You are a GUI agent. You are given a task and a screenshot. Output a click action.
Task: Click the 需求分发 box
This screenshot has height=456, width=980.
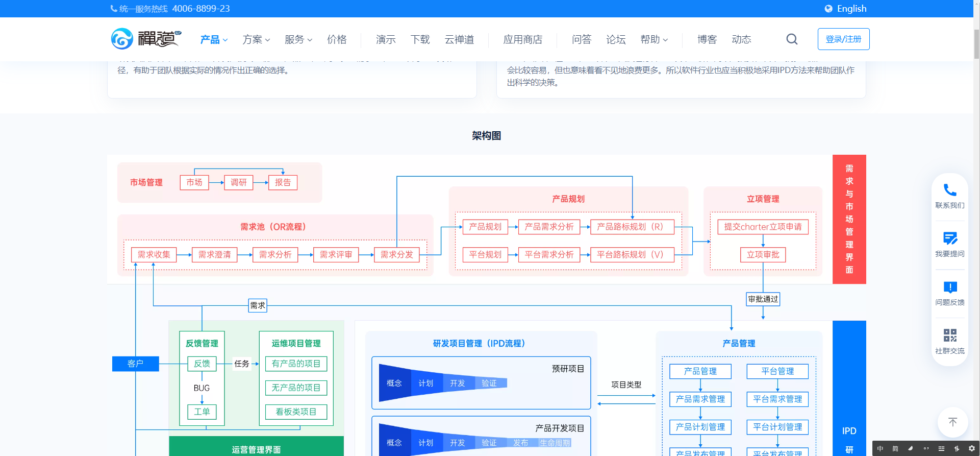pos(397,255)
